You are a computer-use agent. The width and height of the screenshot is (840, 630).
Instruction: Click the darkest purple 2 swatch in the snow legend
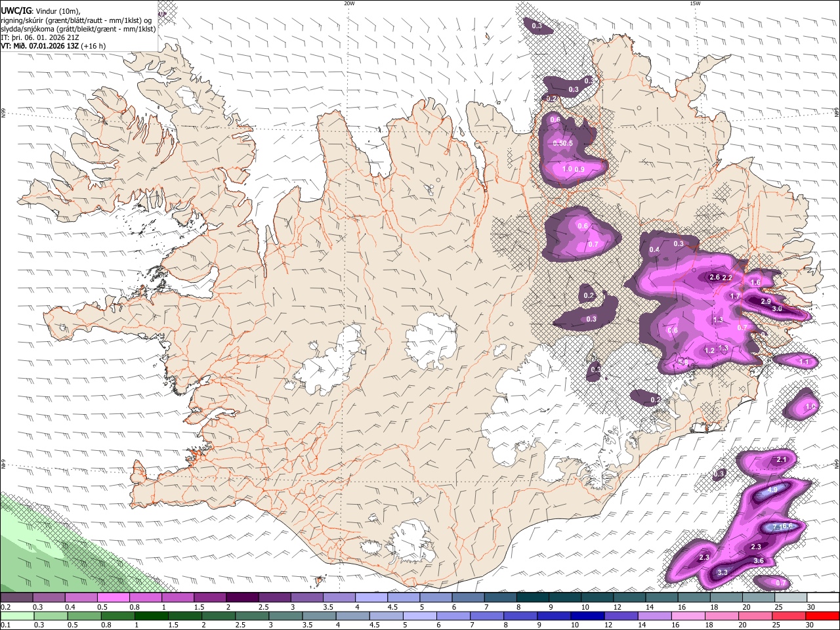[241, 598]
